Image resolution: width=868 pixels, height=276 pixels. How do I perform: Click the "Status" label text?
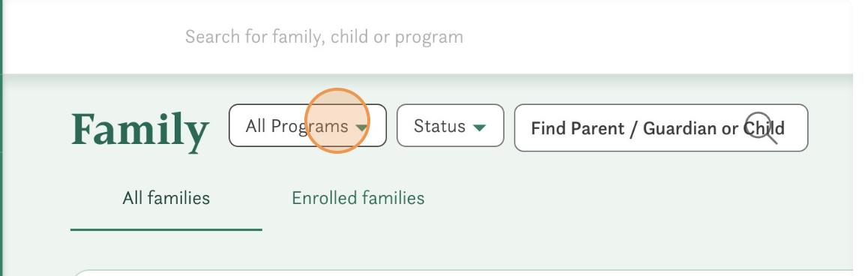pyautogui.click(x=439, y=126)
